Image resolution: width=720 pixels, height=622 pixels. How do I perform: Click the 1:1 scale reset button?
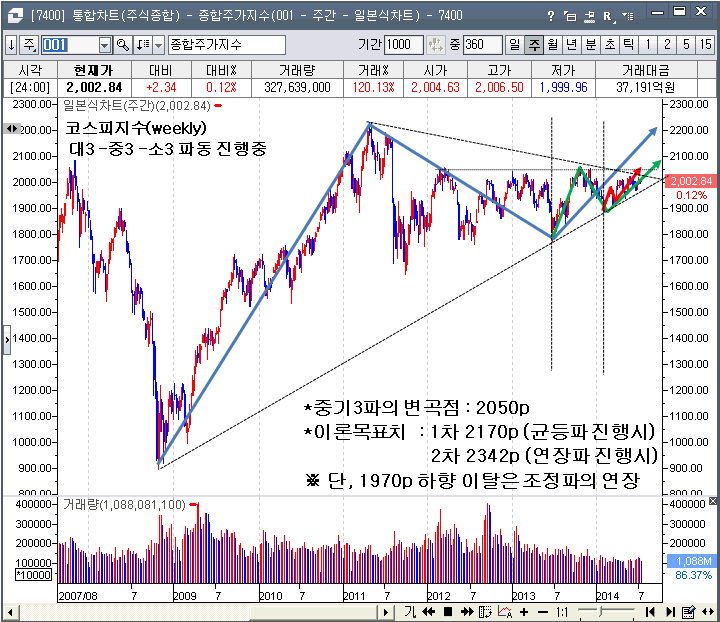(x=562, y=612)
